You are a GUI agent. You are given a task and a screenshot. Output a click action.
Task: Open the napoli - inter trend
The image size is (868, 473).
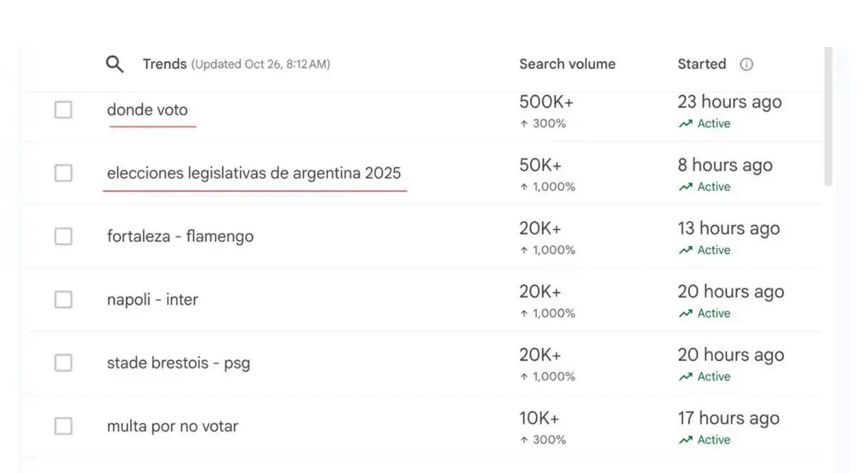153,299
